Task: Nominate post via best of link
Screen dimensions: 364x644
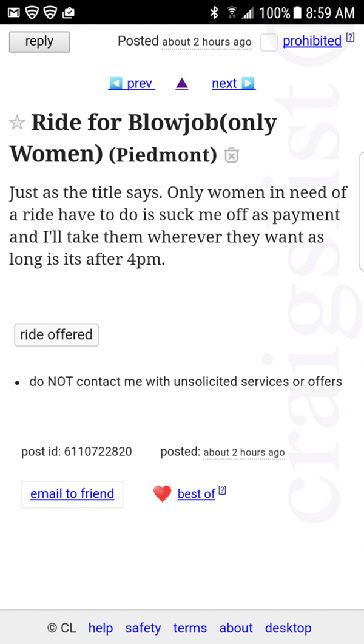Action: click(196, 494)
